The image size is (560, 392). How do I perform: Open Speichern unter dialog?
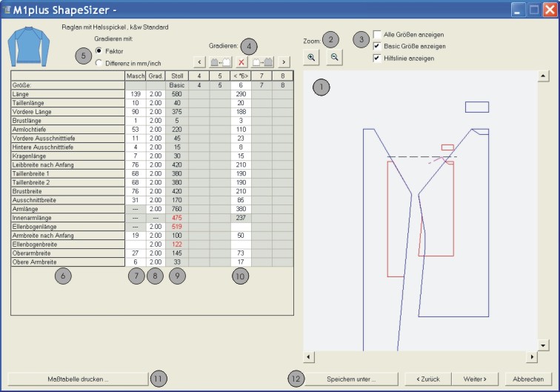tap(351, 379)
